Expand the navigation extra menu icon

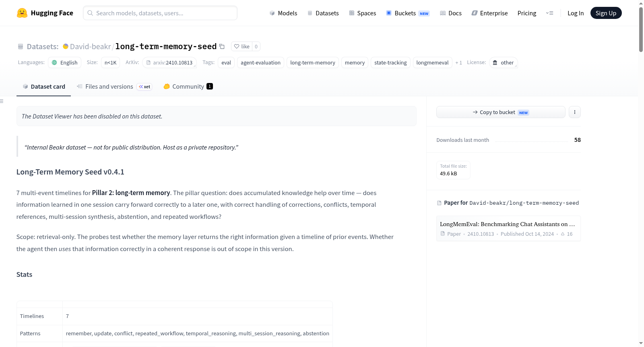(549, 13)
